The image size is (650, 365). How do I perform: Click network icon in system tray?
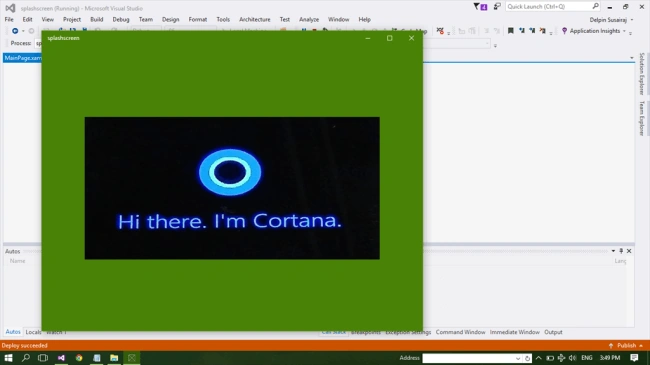[x=561, y=358]
